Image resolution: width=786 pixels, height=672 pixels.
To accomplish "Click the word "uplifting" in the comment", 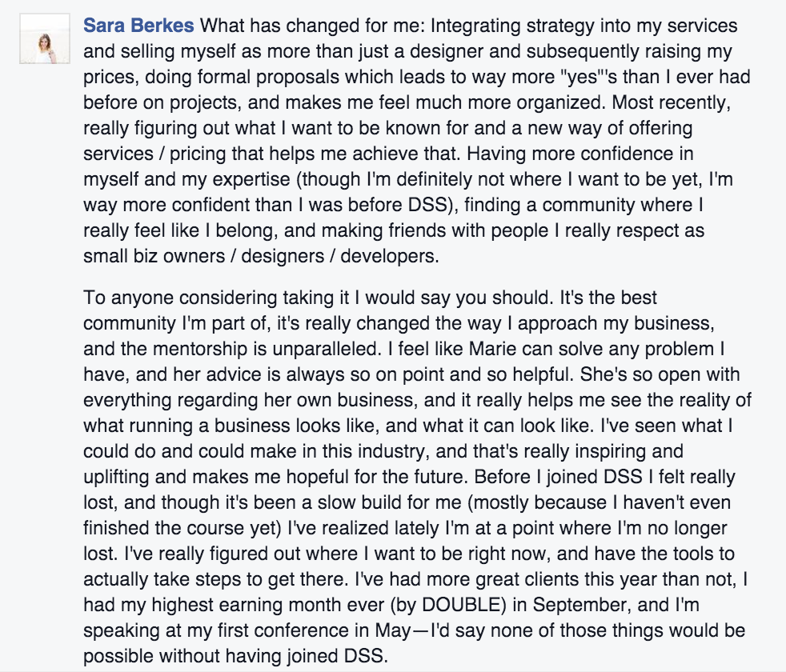I will pos(116,476).
